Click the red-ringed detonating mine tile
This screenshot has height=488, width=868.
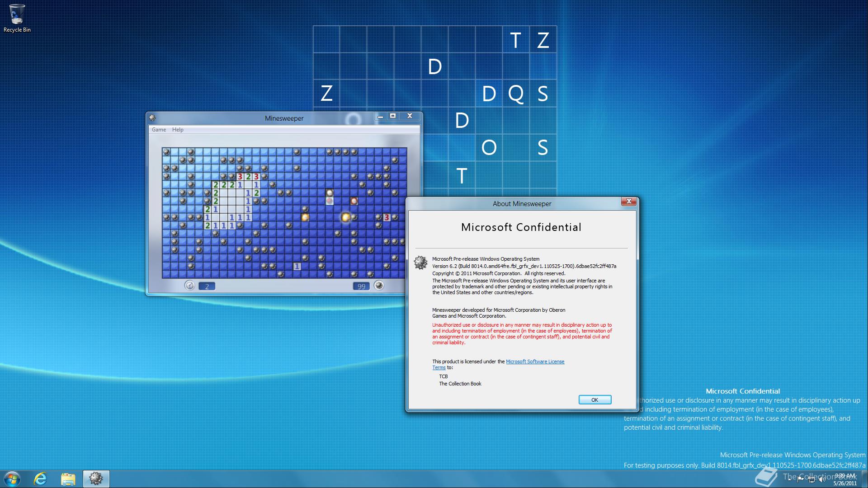pos(354,201)
